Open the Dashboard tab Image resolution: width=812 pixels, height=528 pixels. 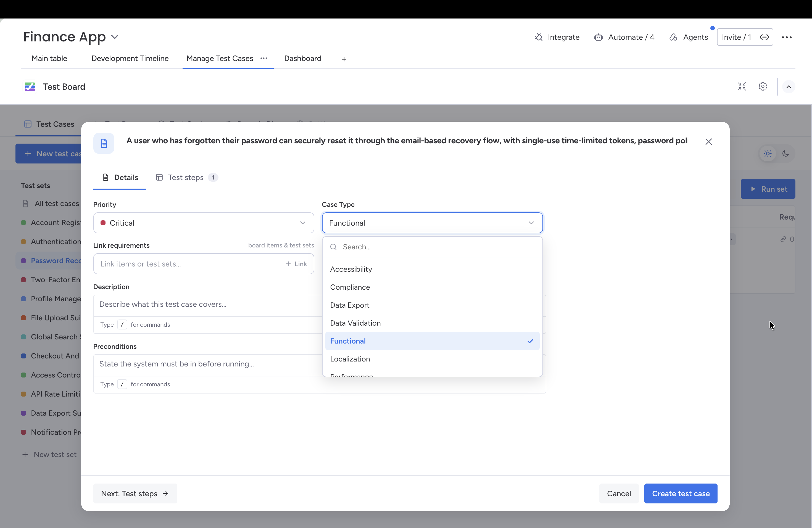[x=303, y=58]
